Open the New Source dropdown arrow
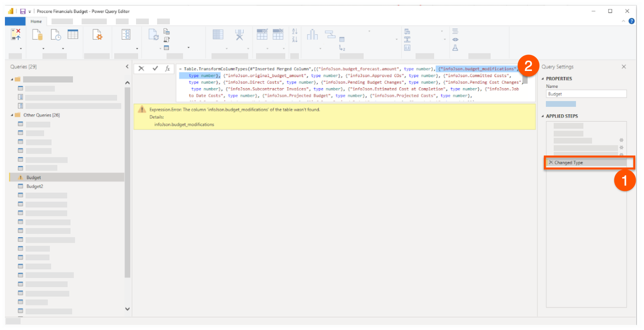 [x=43, y=49]
